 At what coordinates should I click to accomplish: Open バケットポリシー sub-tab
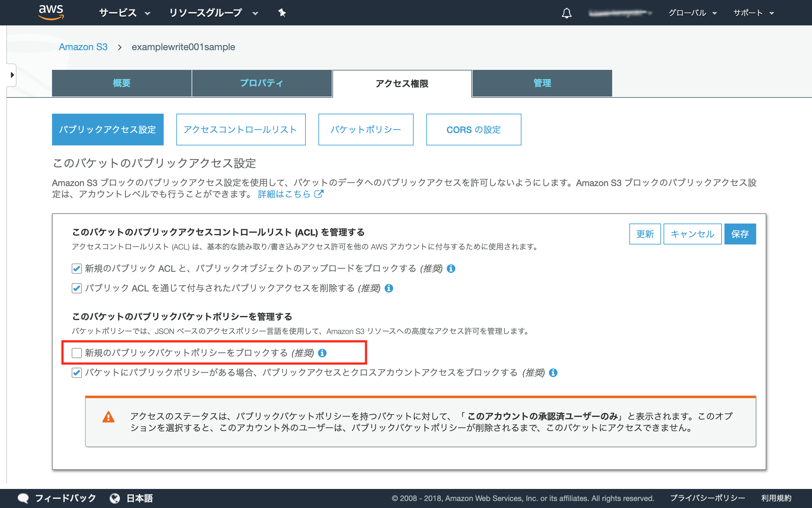tap(366, 129)
